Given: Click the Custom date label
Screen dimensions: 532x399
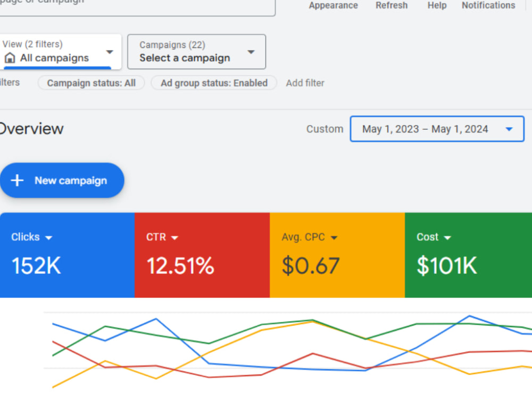Looking at the screenshot, I should pos(325,129).
